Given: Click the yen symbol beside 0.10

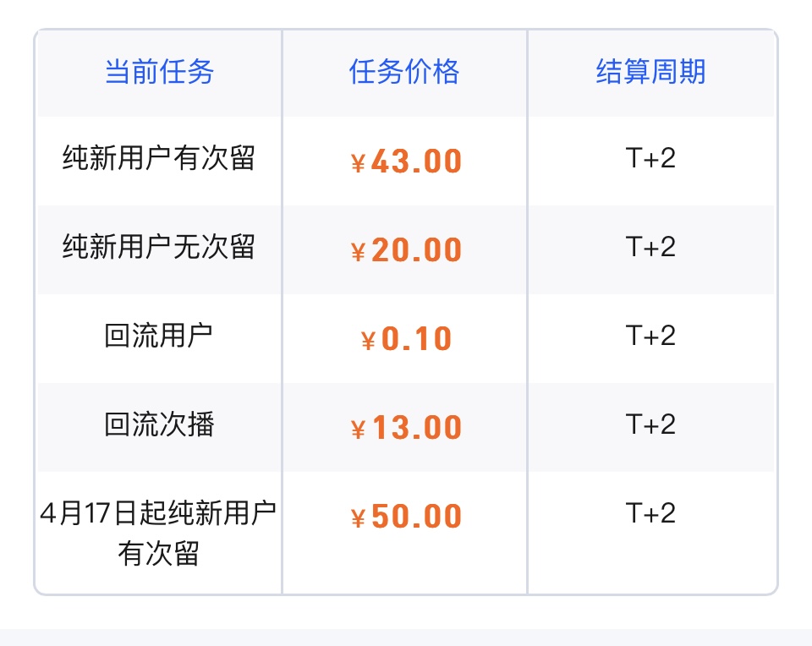Looking at the screenshot, I should [x=368, y=342].
